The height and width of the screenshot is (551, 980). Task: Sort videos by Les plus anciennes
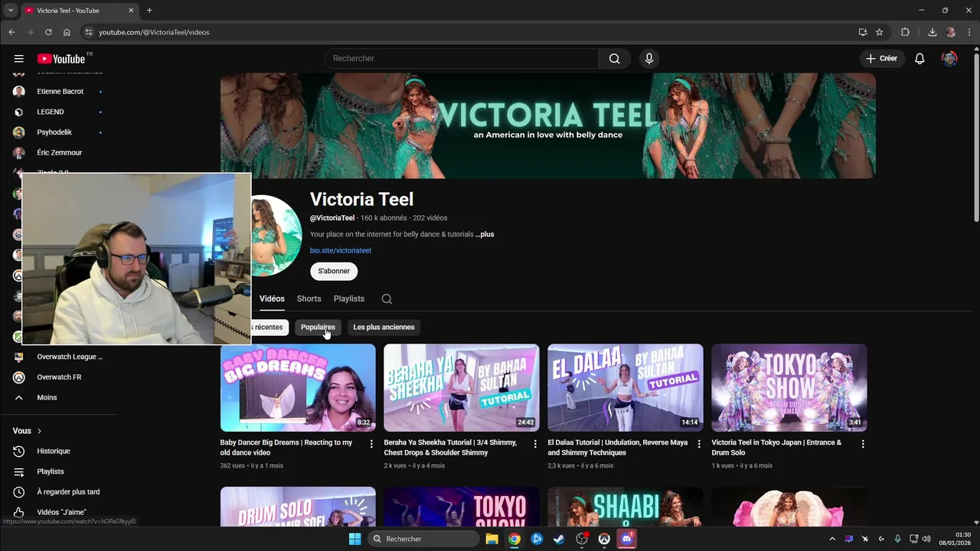(x=384, y=328)
